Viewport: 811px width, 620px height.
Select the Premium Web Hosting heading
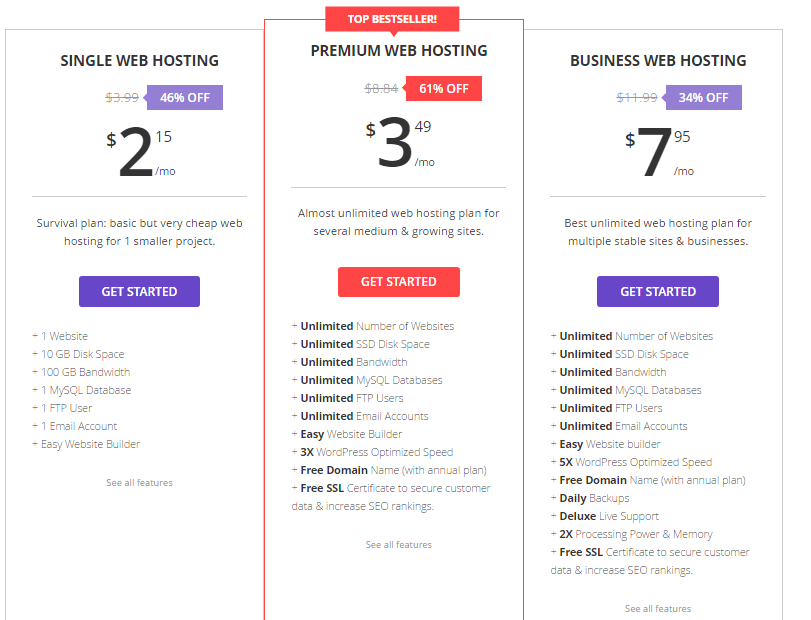399,51
